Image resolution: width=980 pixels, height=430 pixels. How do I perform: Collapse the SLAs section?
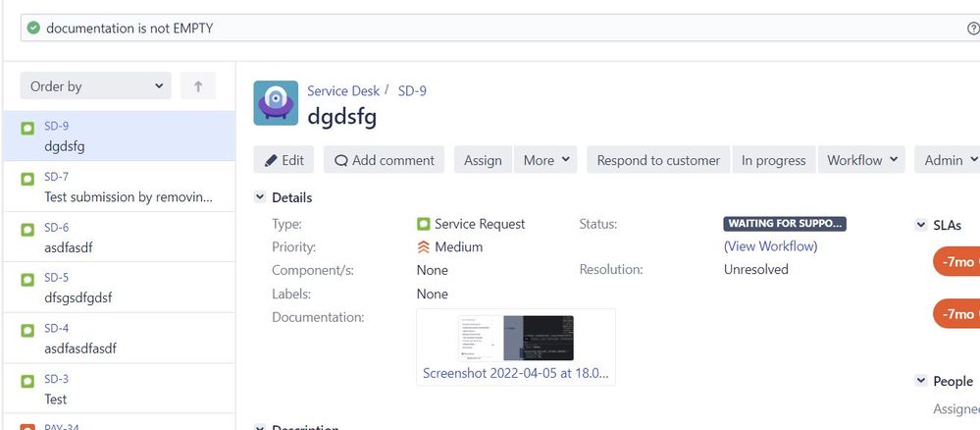(920, 225)
